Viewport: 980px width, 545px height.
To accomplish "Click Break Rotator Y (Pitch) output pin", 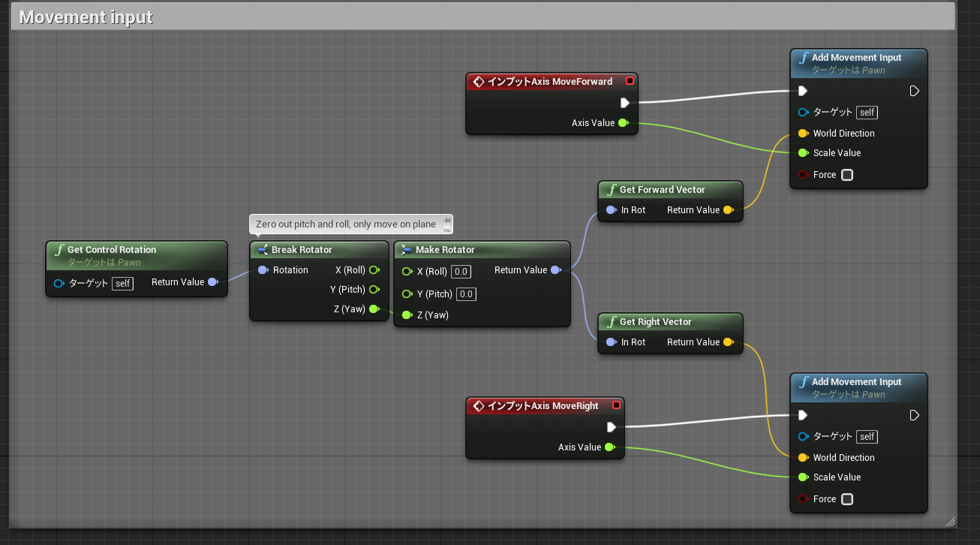I will 374,290.
